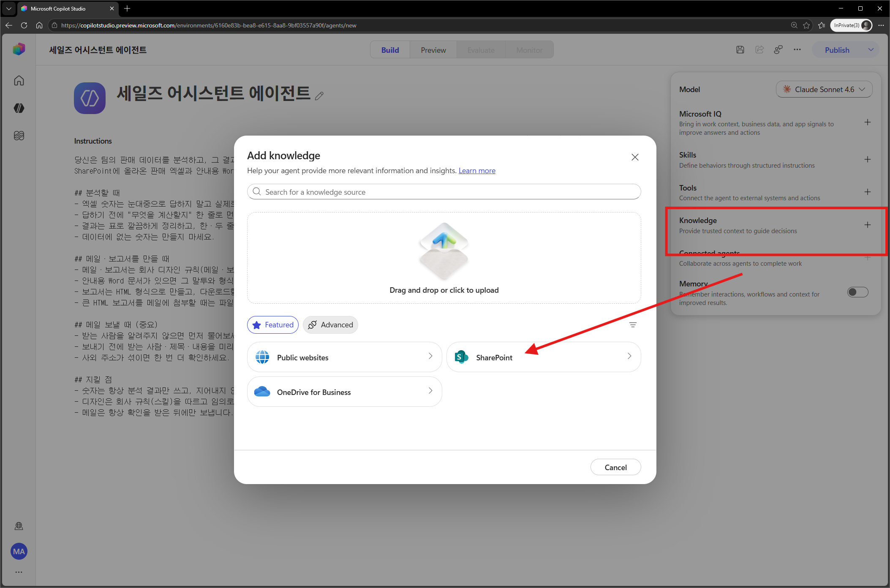Click the upload drop area
This screenshot has width=890, height=588.
click(x=444, y=258)
